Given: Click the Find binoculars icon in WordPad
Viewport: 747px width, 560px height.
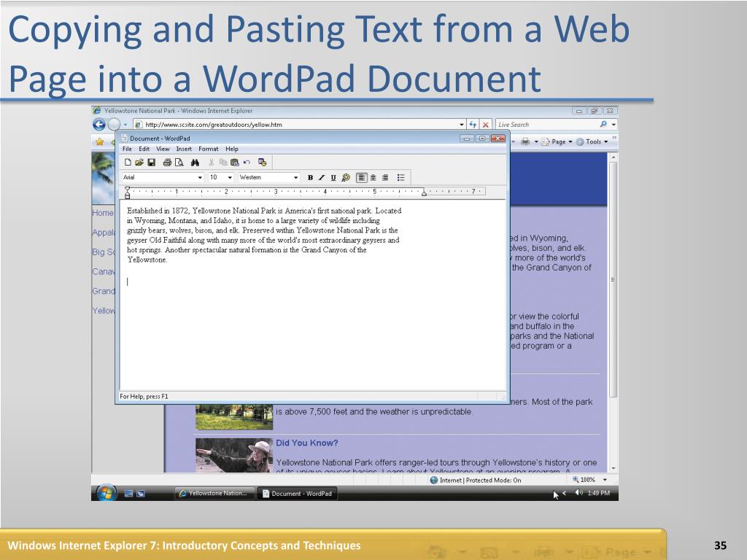Looking at the screenshot, I should pyautogui.click(x=195, y=163).
